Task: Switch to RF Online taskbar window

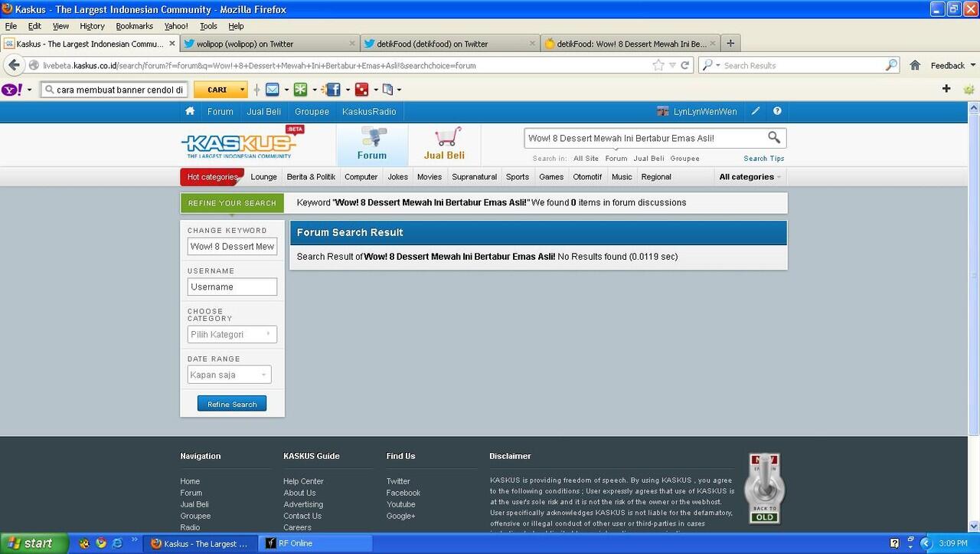Action: [x=315, y=543]
